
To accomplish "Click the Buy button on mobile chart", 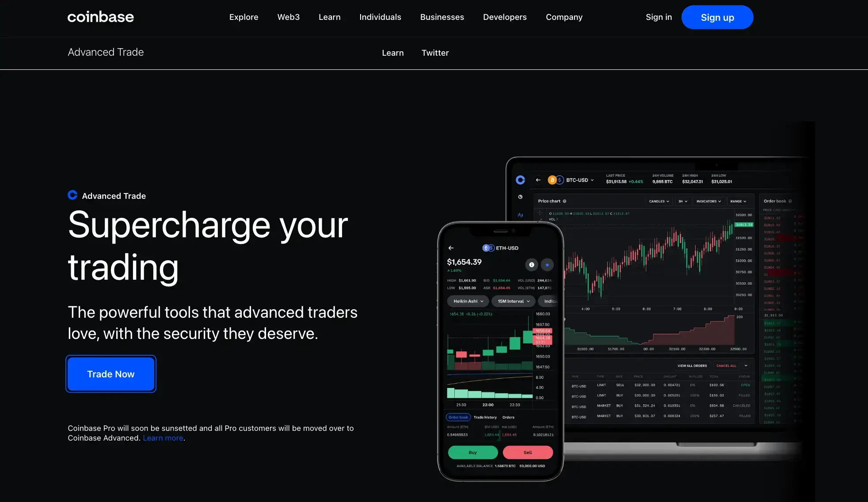I will (x=472, y=453).
